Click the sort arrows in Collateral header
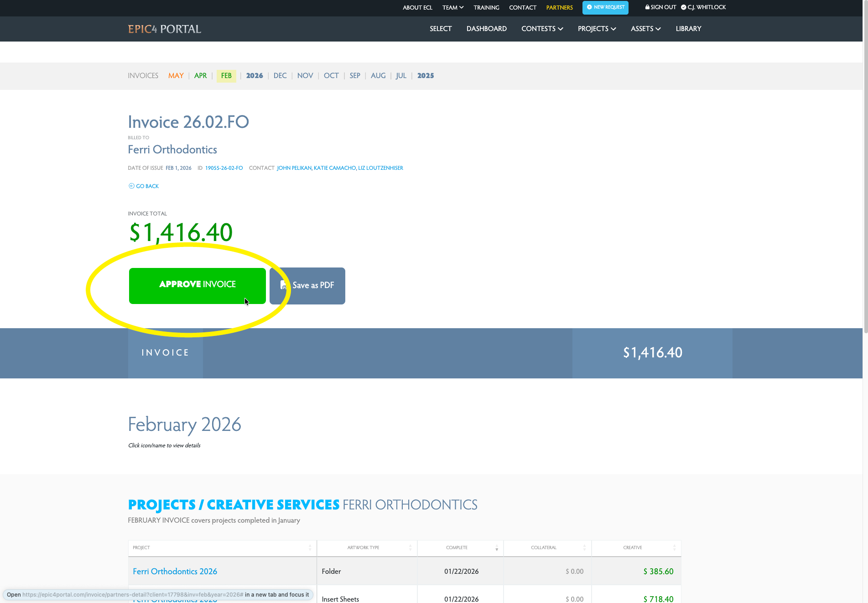 [584, 548]
